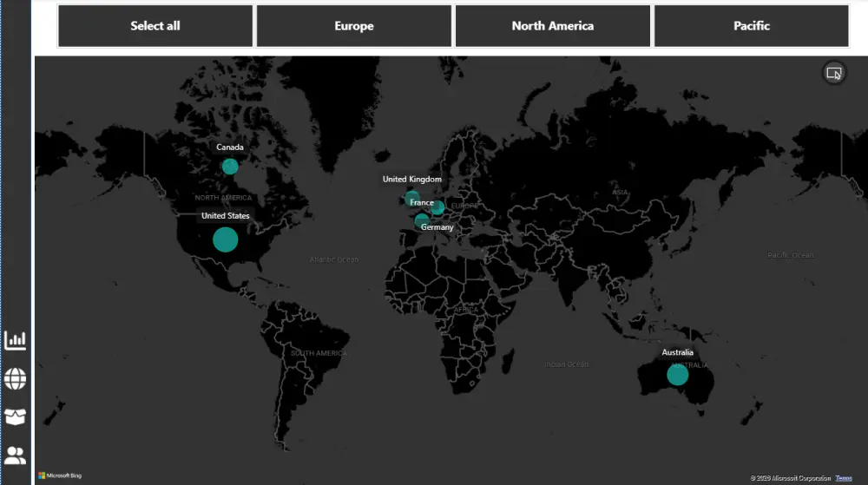Select the Australia bubble on map

tap(677, 375)
